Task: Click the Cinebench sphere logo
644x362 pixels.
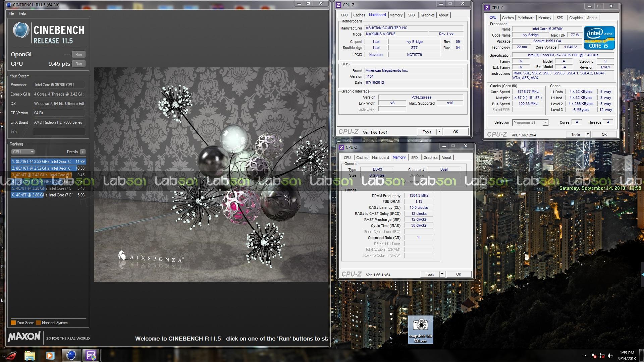Action: (x=21, y=30)
